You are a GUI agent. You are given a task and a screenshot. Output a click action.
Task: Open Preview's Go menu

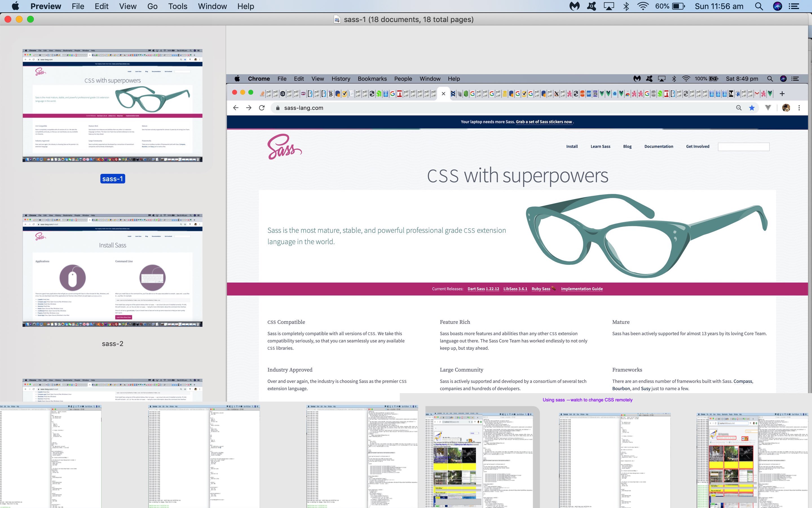point(152,6)
